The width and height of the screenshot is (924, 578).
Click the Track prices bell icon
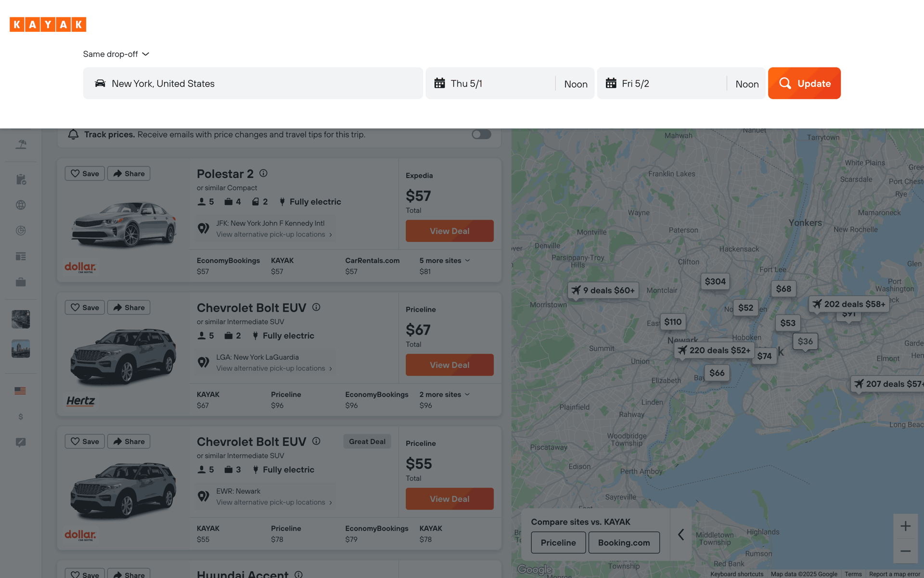coord(73,134)
